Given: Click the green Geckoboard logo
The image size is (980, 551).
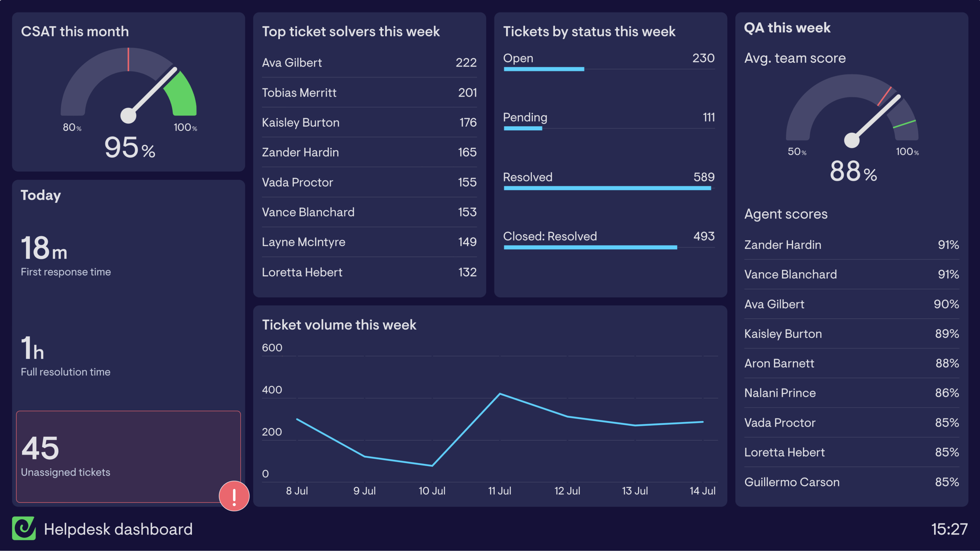Looking at the screenshot, I should [24, 529].
